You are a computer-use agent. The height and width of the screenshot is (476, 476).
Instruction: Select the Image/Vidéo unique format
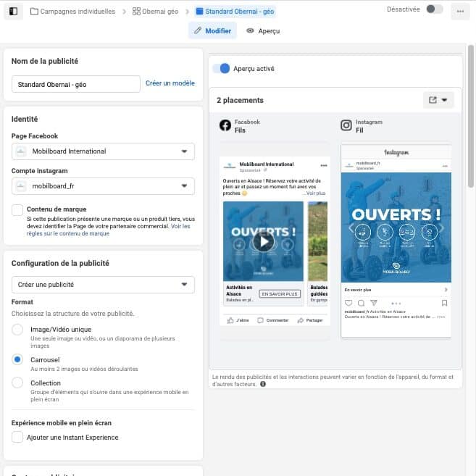(17, 330)
